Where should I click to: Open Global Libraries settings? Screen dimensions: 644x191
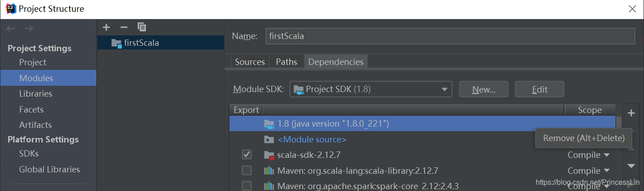50,169
